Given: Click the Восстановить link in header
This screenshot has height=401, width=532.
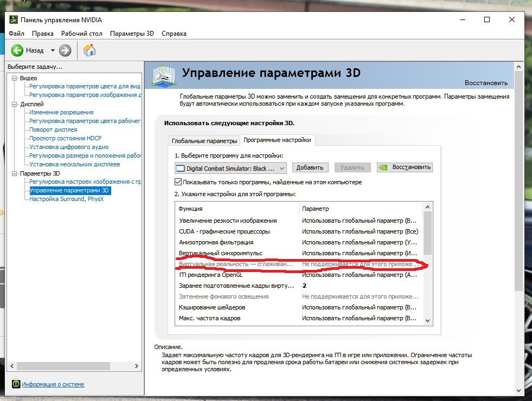Looking at the screenshot, I should pyautogui.click(x=486, y=83).
